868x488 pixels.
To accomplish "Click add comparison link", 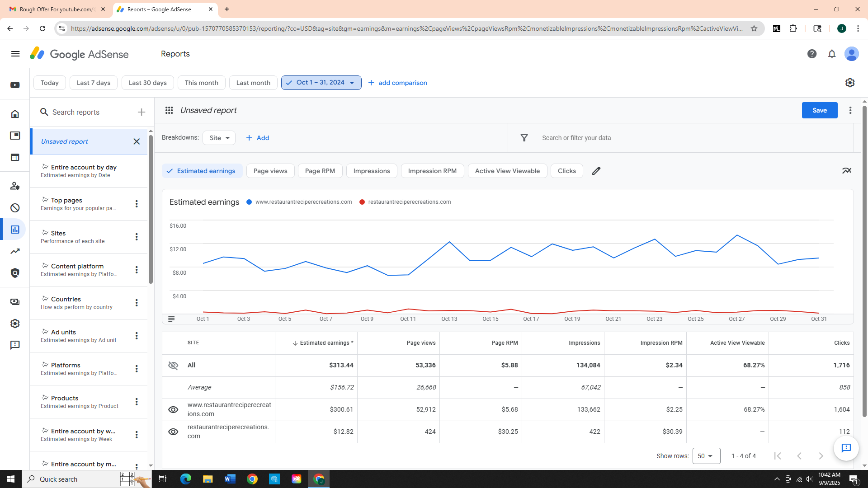I will tap(397, 83).
